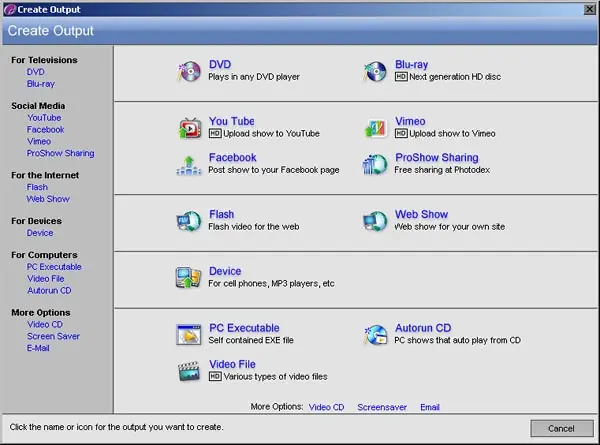
Task: Select the Flash video globe icon
Action: coord(189,221)
